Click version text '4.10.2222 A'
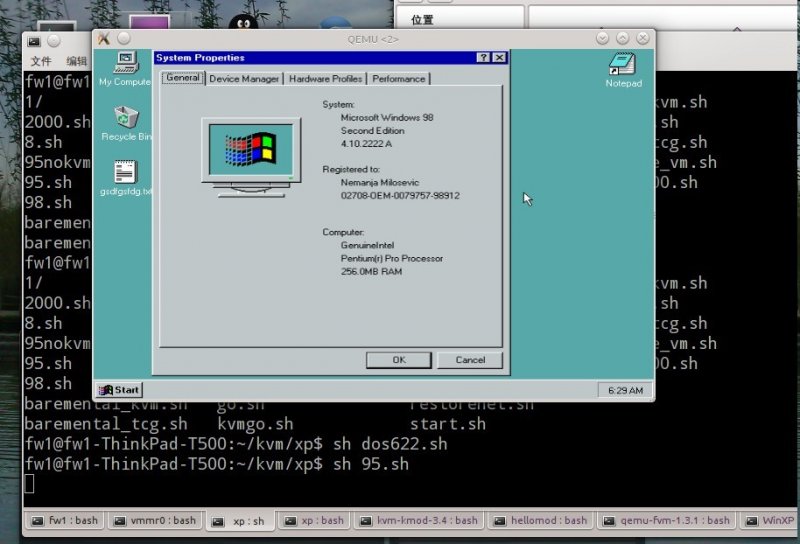Image resolution: width=800 pixels, height=544 pixels. coord(366,144)
